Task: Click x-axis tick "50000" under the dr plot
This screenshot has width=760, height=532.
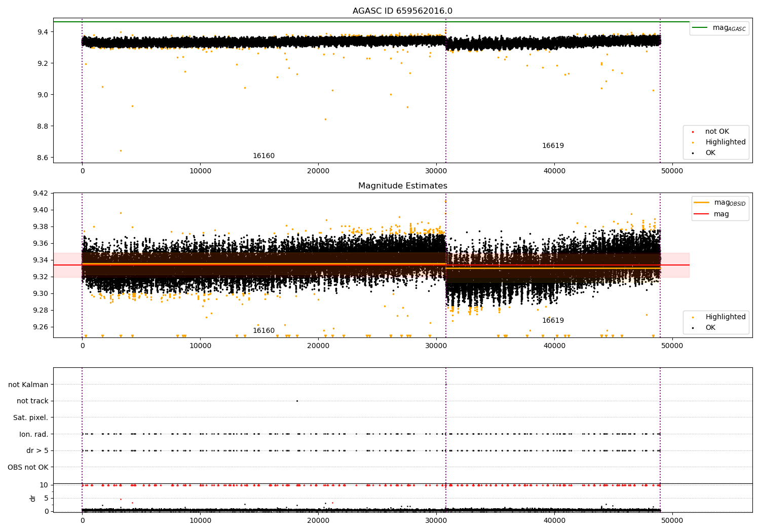Action: click(x=672, y=520)
